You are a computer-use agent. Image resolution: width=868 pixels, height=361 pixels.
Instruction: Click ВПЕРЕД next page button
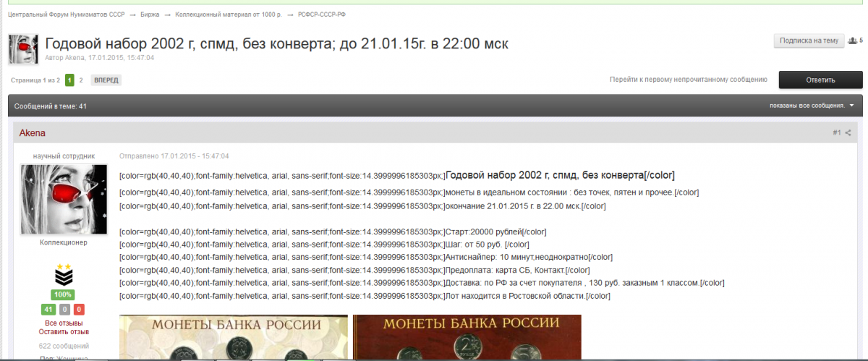[x=106, y=80]
